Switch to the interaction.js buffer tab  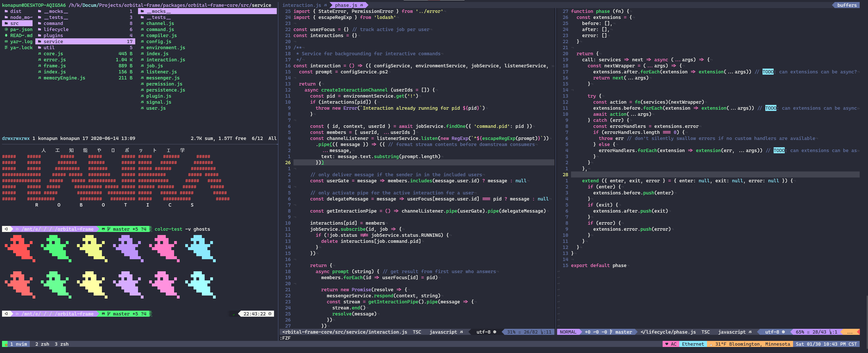click(x=302, y=5)
